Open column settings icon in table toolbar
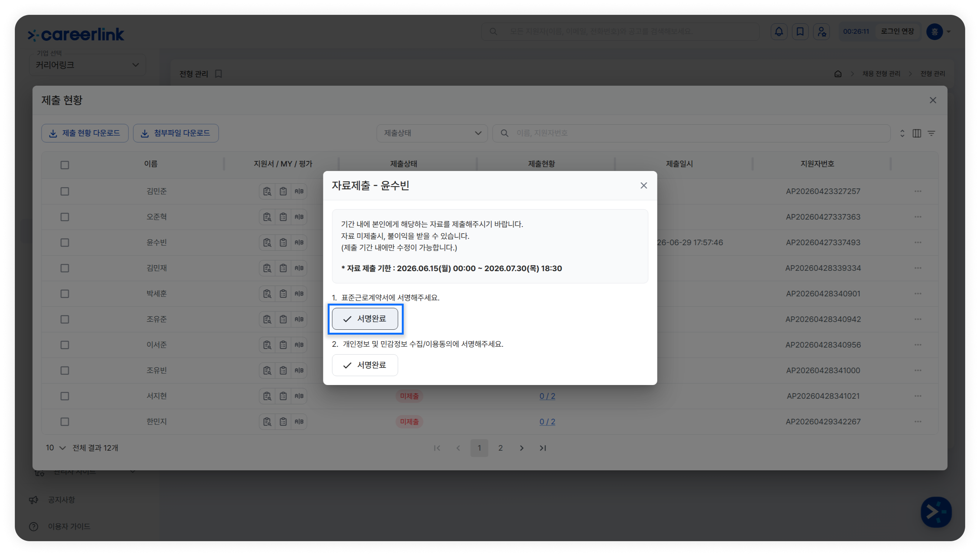 click(x=917, y=133)
